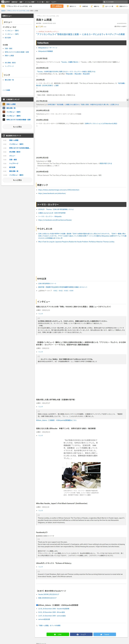Click the plus 新規作成 toolbar item
Viewport: 129px width, 644px height.
(83, 6)
